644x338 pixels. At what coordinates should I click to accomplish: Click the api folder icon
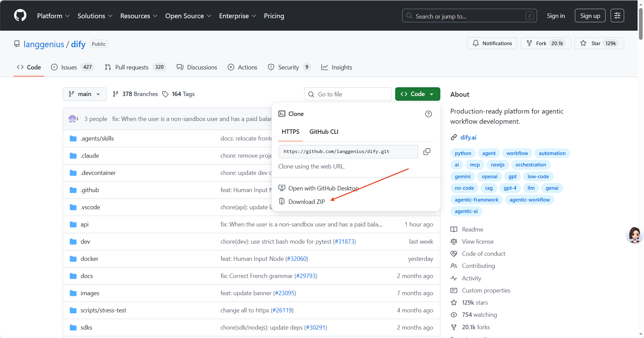click(73, 224)
